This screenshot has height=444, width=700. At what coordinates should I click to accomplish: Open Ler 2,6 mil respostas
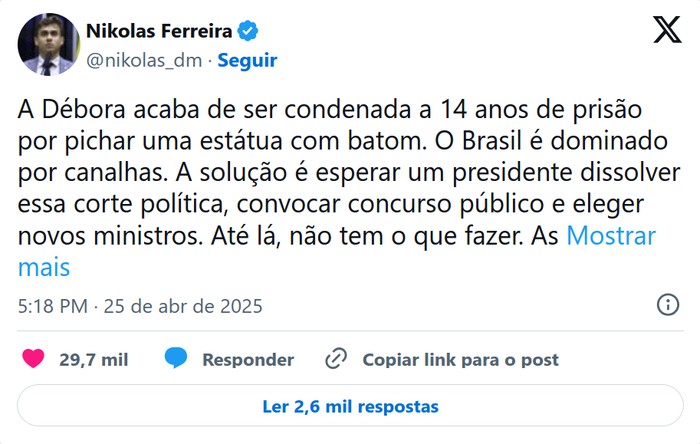[350, 407]
